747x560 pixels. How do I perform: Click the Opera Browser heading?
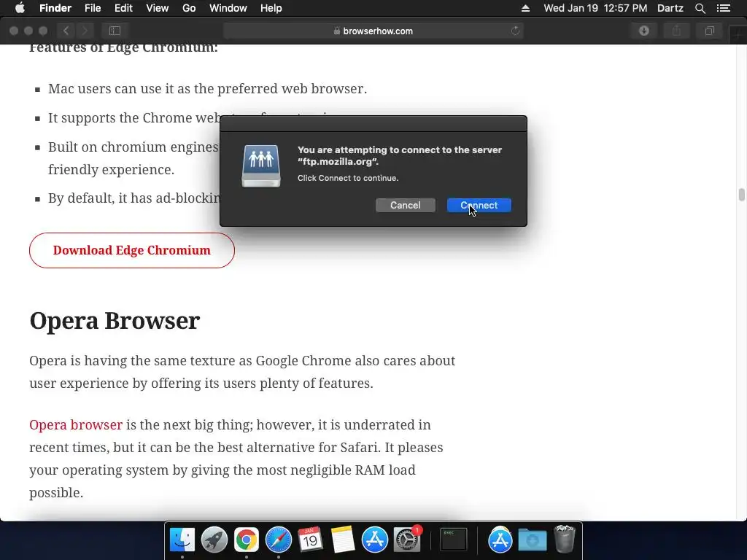(115, 321)
